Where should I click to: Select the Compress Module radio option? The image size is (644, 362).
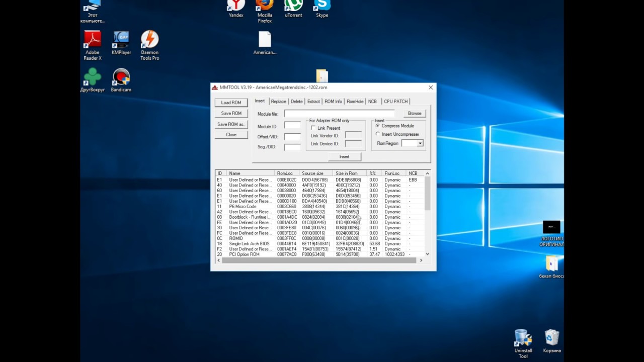378,126
